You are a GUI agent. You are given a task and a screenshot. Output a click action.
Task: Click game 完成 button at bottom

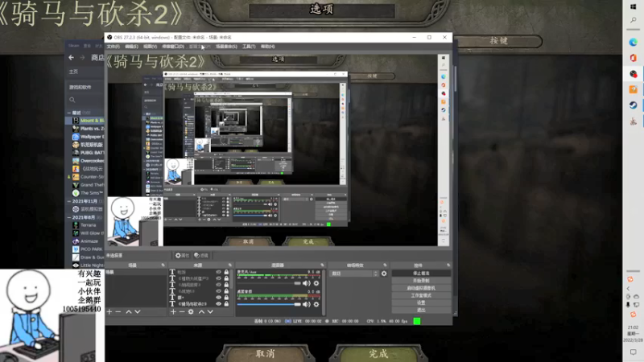coord(378,353)
